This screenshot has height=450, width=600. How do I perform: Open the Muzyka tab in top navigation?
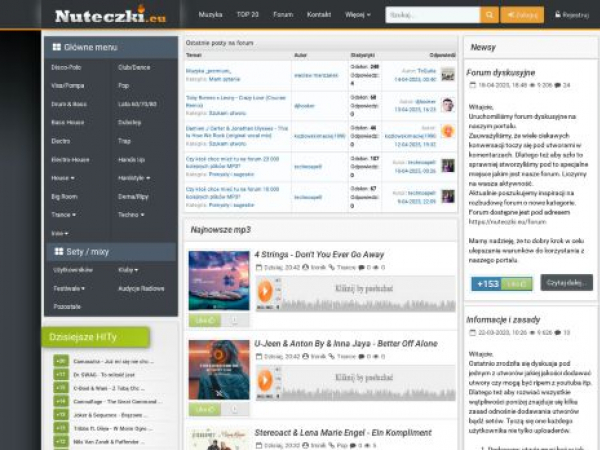point(210,15)
